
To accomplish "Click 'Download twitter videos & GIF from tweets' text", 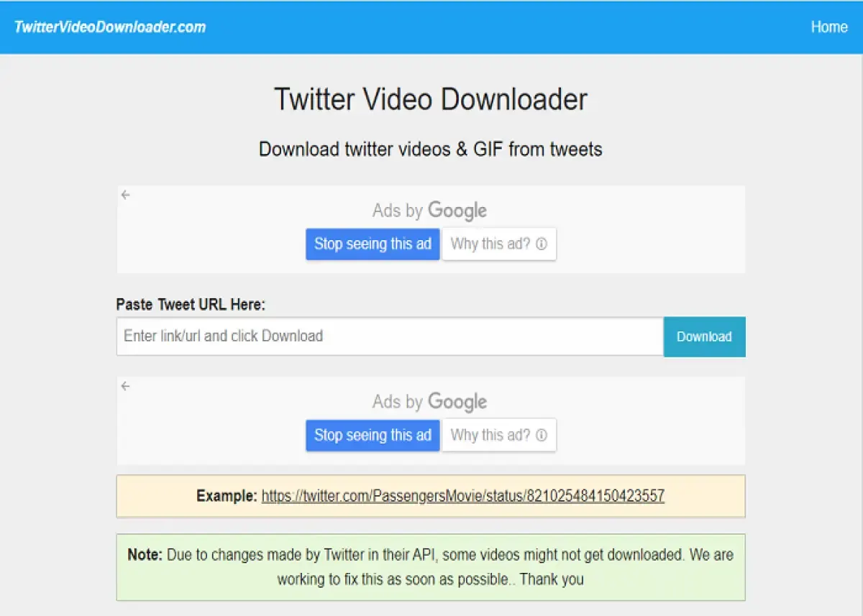I will (x=431, y=150).
